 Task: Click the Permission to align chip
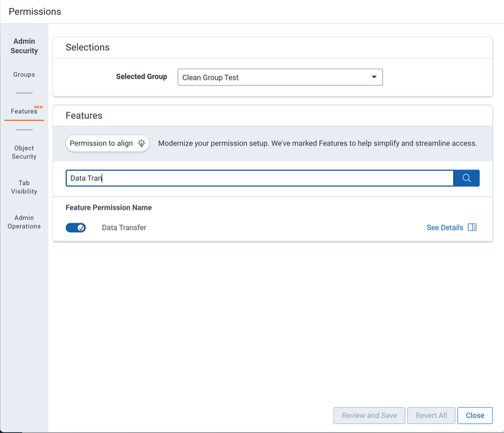point(104,143)
